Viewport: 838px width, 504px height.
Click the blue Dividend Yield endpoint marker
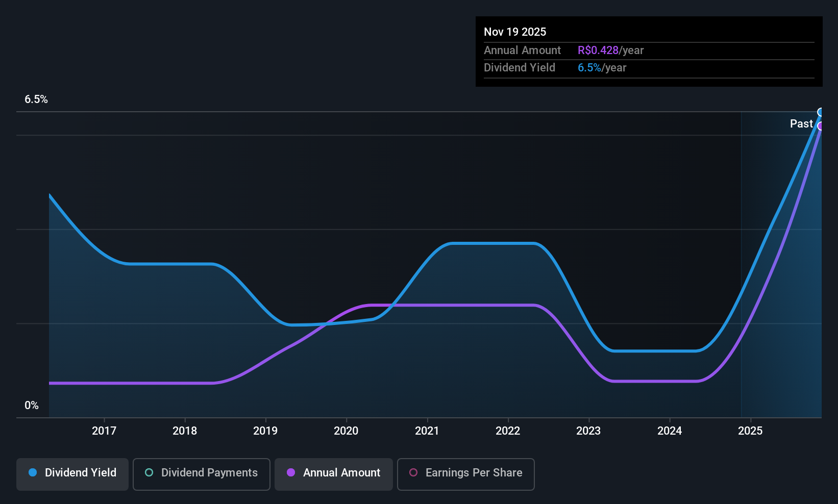pyautogui.click(x=821, y=112)
